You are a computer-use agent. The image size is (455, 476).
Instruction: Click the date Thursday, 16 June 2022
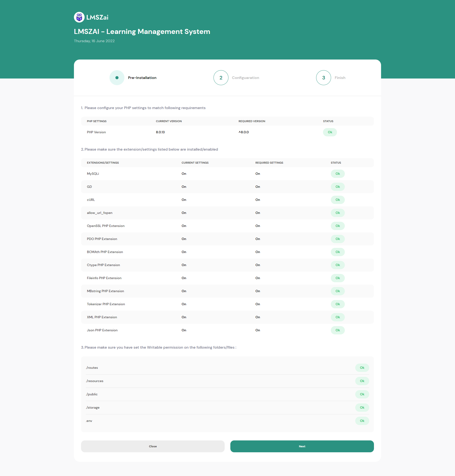pyautogui.click(x=94, y=41)
